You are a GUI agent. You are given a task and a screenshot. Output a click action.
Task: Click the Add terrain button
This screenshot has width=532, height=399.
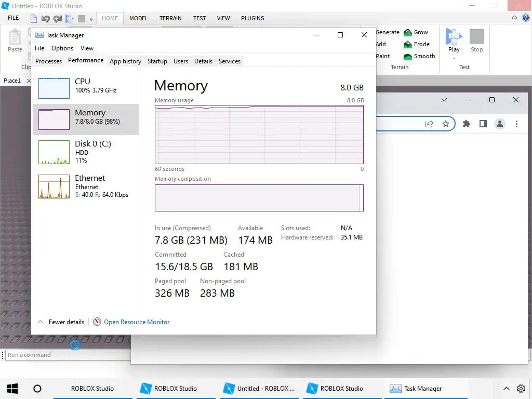[381, 44]
